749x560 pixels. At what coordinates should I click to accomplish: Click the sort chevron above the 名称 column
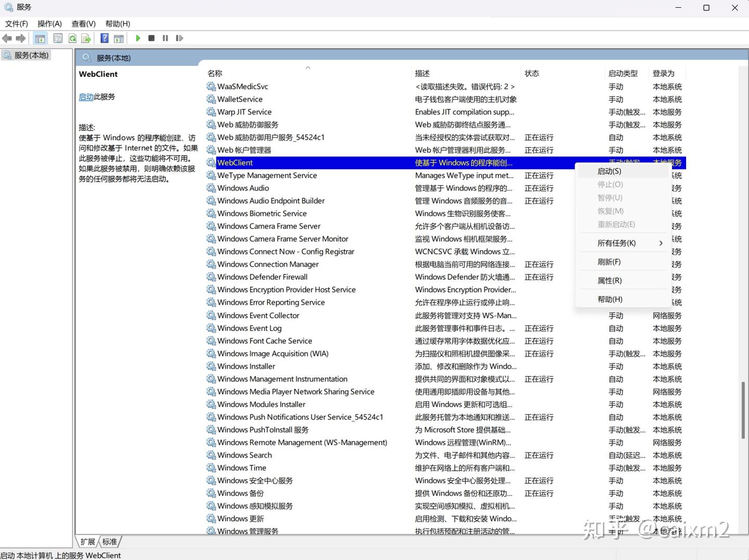click(308, 68)
